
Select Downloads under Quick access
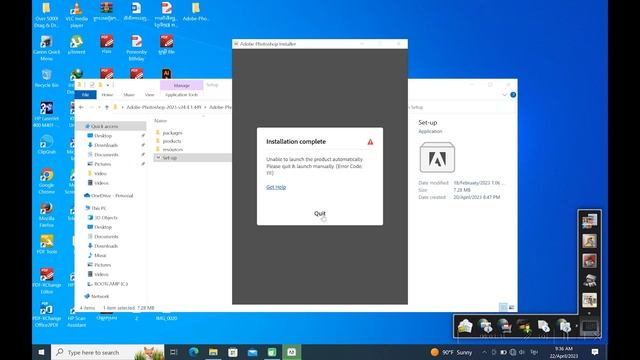(x=106, y=145)
